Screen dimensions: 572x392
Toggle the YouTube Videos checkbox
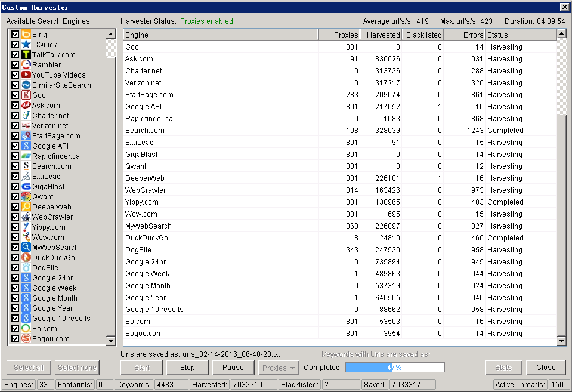point(15,75)
